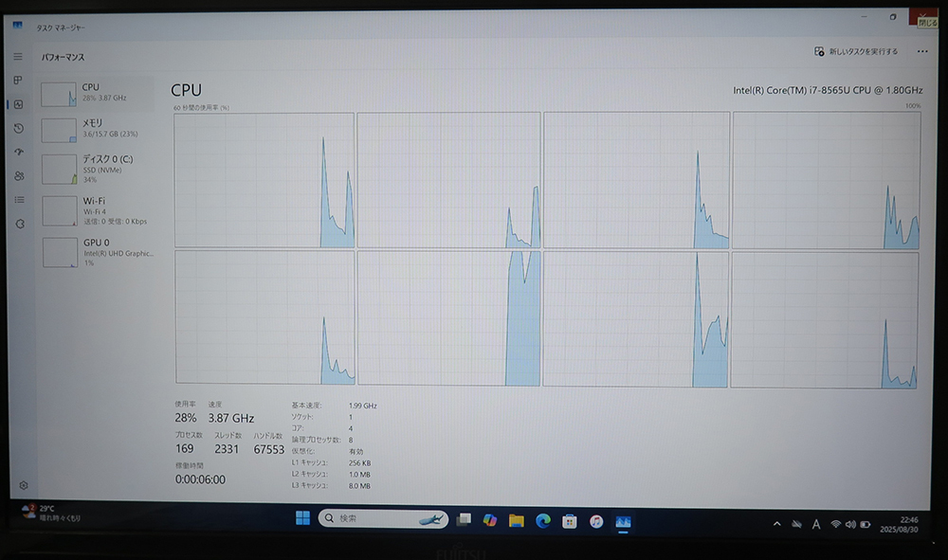
Task: Launch Copilot from the taskbar
Action: [490, 519]
